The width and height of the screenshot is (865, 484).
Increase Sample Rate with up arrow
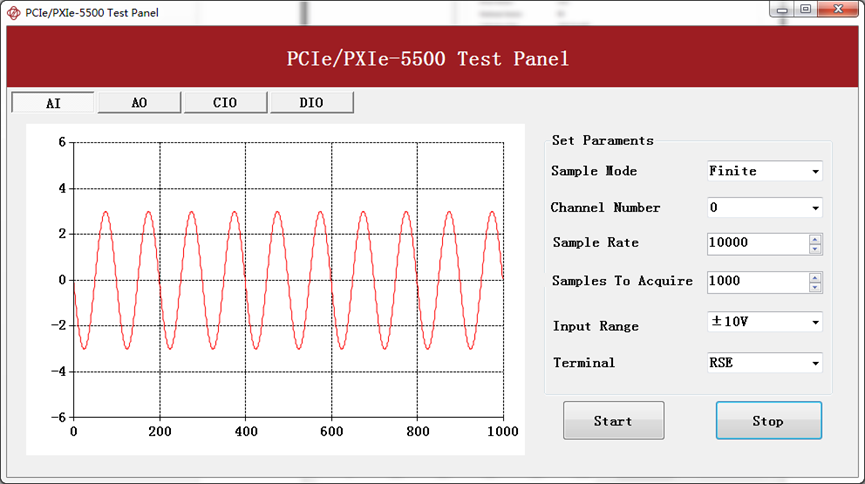click(x=815, y=239)
